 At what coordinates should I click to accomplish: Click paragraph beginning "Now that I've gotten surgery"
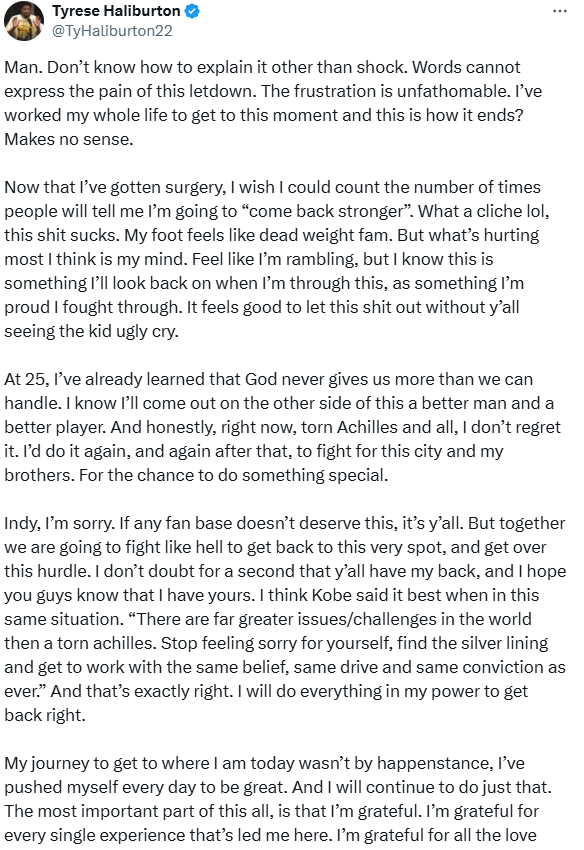pos(277,259)
